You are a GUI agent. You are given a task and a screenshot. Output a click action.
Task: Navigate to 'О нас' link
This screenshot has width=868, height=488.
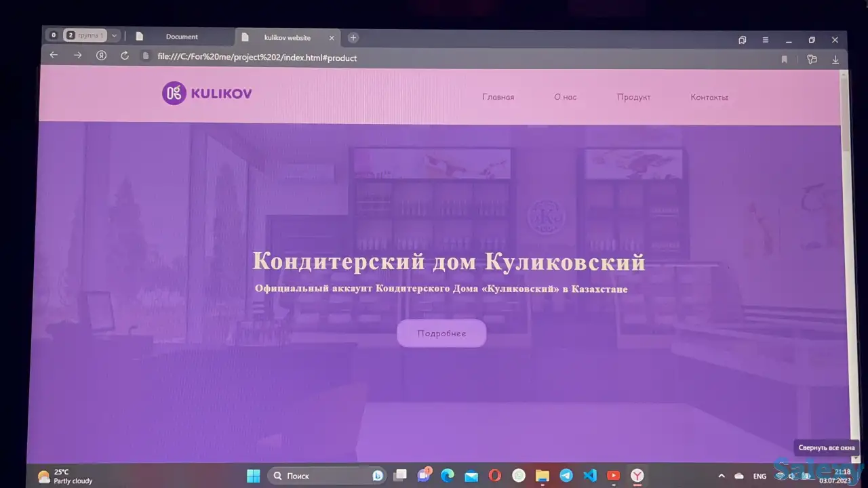(565, 97)
